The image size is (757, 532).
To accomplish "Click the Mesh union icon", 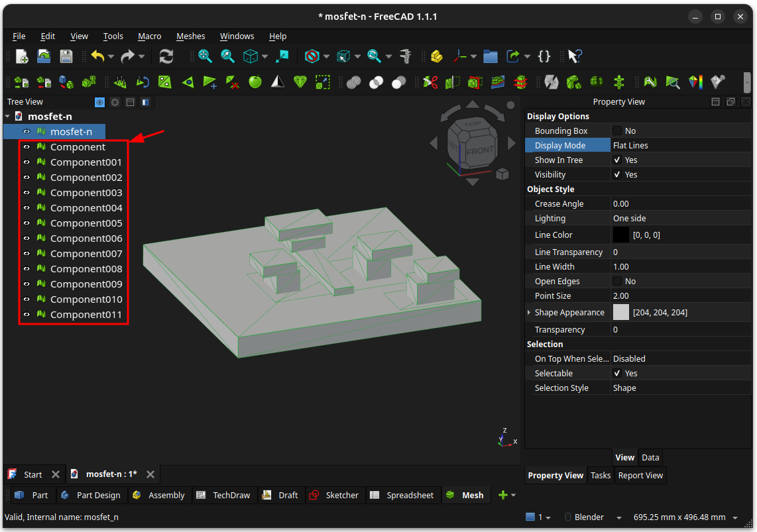I will click(353, 82).
